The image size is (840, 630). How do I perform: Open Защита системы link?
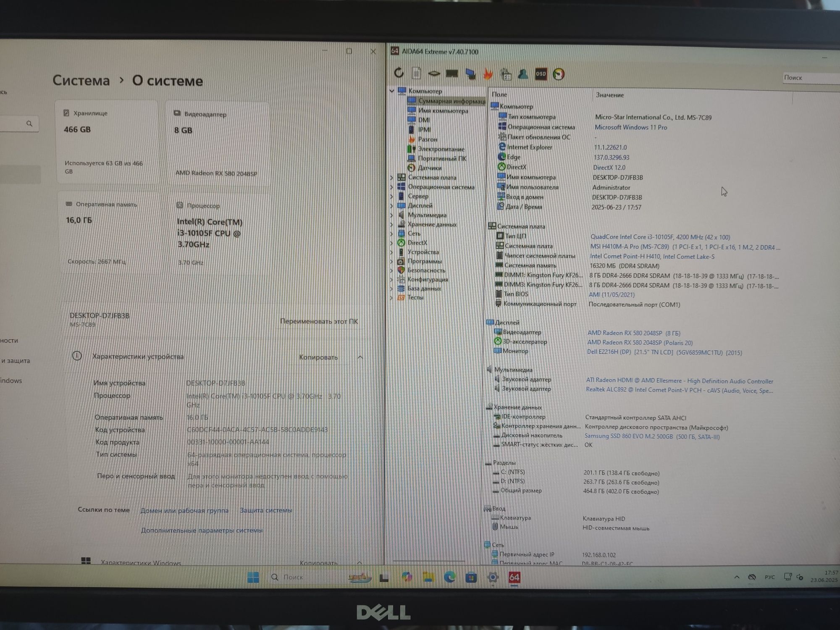(x=266, y=510)
